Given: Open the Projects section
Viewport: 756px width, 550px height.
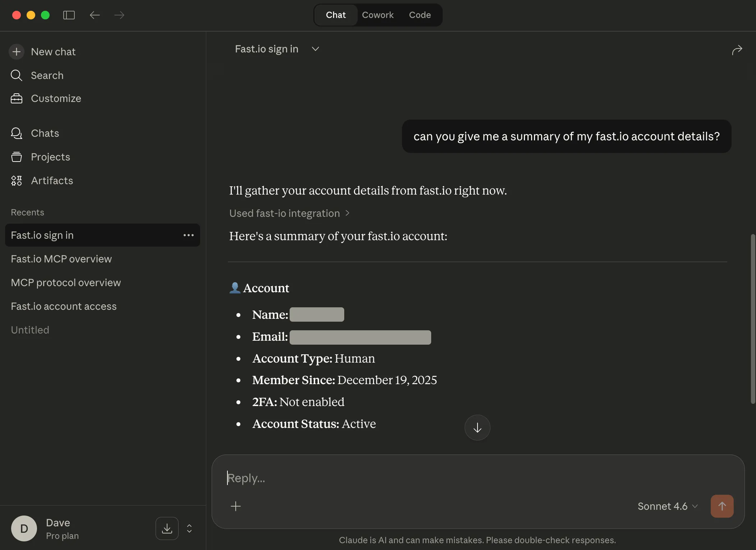Looking at the screenshot, I should 50,157.
